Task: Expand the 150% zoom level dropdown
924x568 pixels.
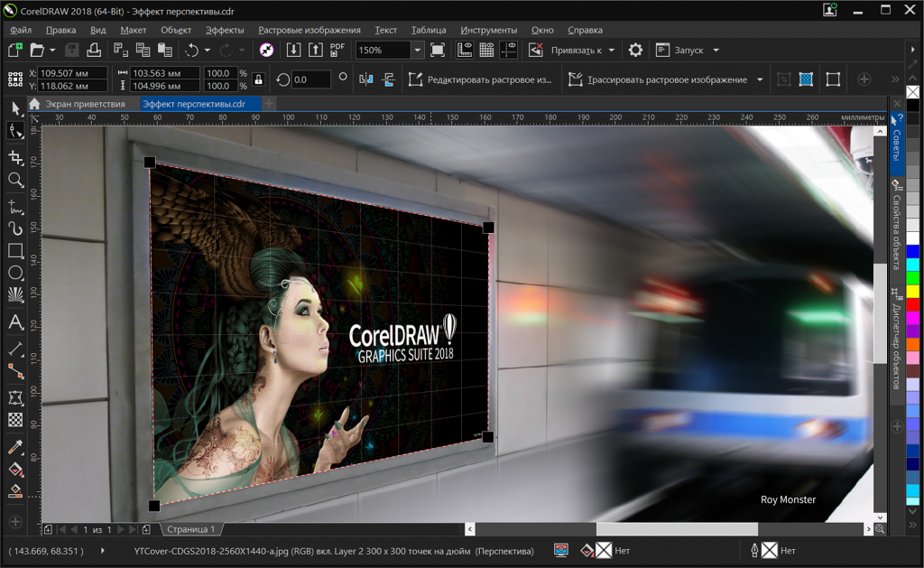Action: coord(417,51)
